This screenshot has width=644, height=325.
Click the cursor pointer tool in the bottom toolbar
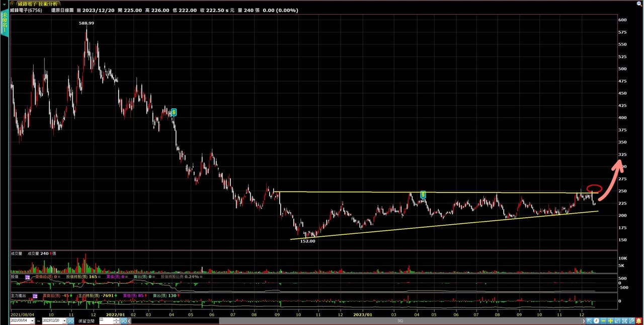[589, 320]
